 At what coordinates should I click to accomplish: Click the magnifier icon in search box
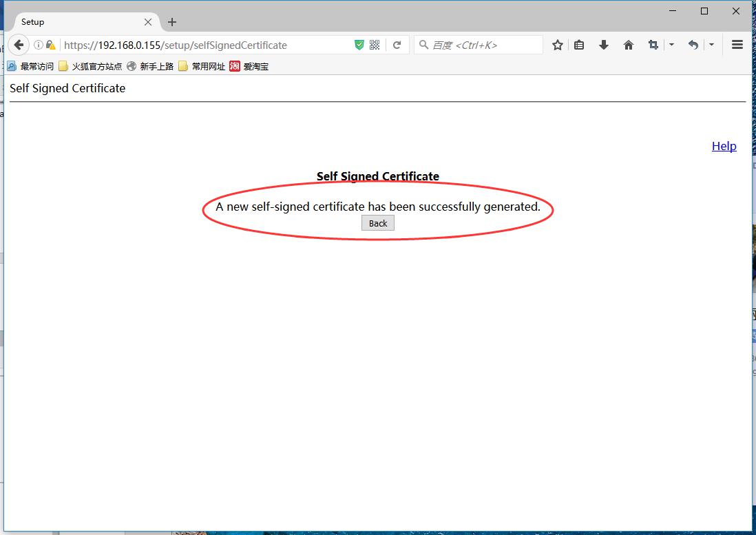(423, 45)
